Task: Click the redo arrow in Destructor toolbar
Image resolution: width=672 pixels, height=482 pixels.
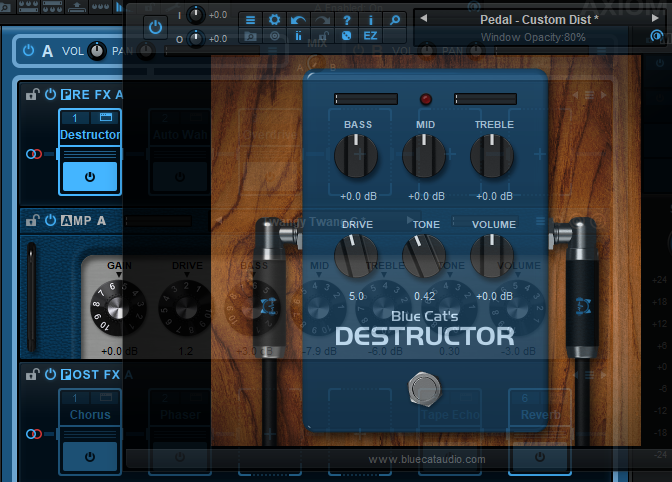Action: (x=322, y=20)
